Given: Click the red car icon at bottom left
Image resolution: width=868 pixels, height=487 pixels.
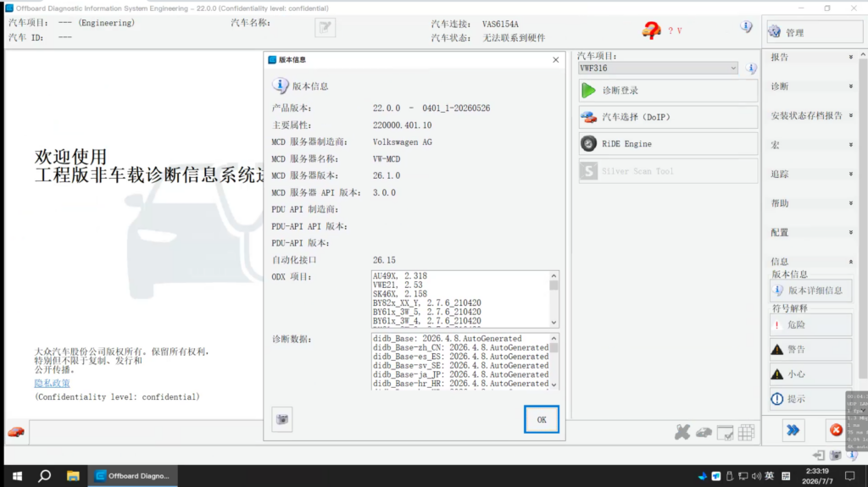Looking at the screenshot, I should (x=16, y=432).
